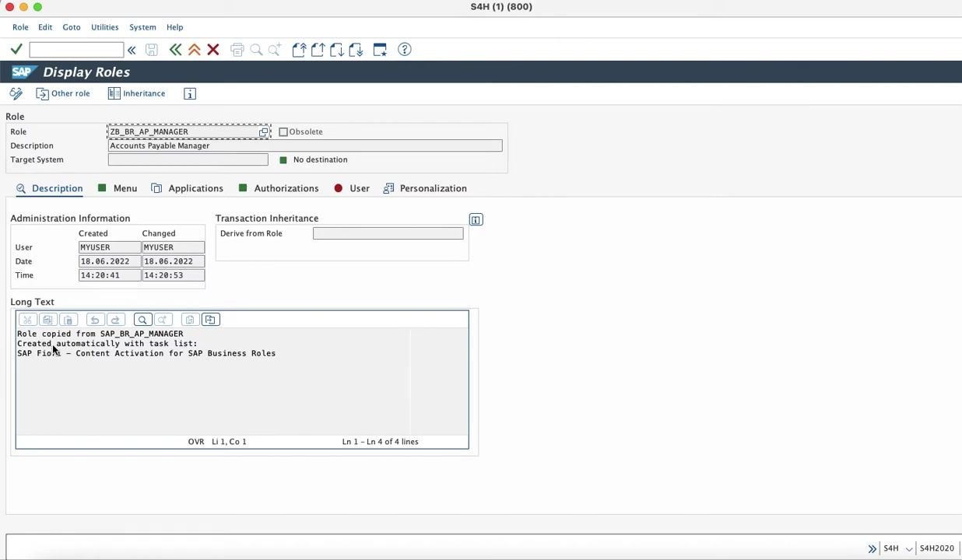Toggle the Obsolete checkbox
Image resolution: width=962 pixels, height=560 pixels.
click(x=283, y=132)
